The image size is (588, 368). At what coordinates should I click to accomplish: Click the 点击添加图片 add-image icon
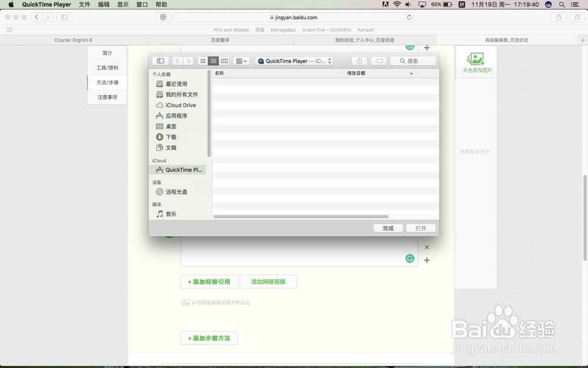[x=475, y=59]
